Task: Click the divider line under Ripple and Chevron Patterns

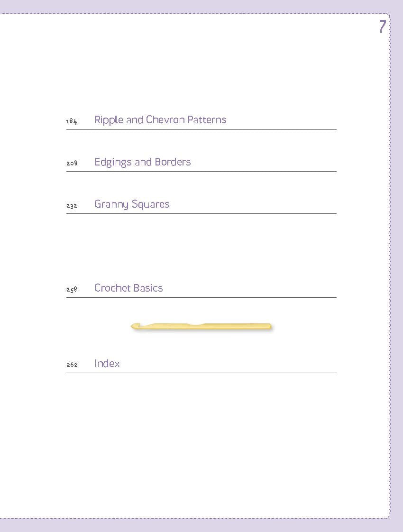Action: [201, 129]
